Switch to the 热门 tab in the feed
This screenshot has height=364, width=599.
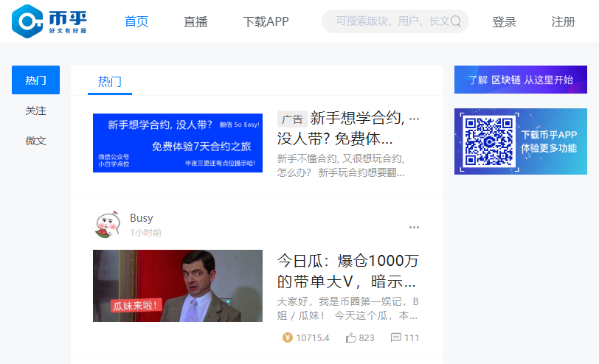[110, 81]
